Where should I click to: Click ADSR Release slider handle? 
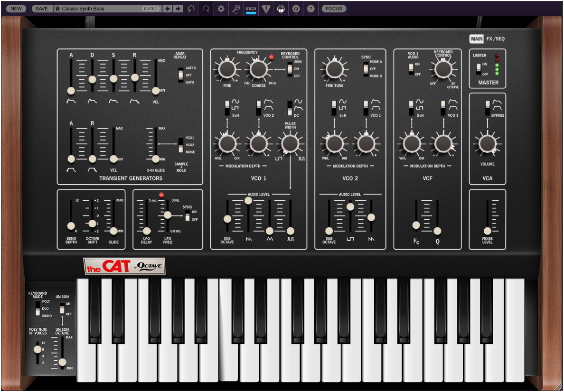135,77
